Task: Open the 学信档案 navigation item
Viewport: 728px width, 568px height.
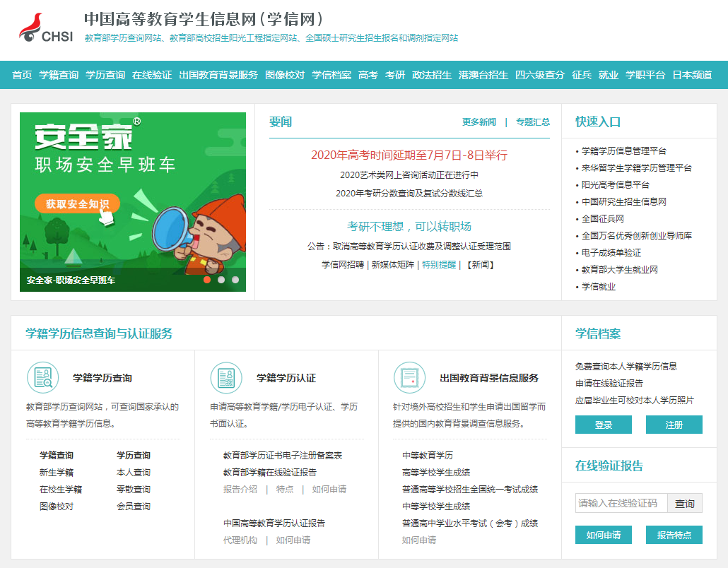Action: tap(331, 74)
